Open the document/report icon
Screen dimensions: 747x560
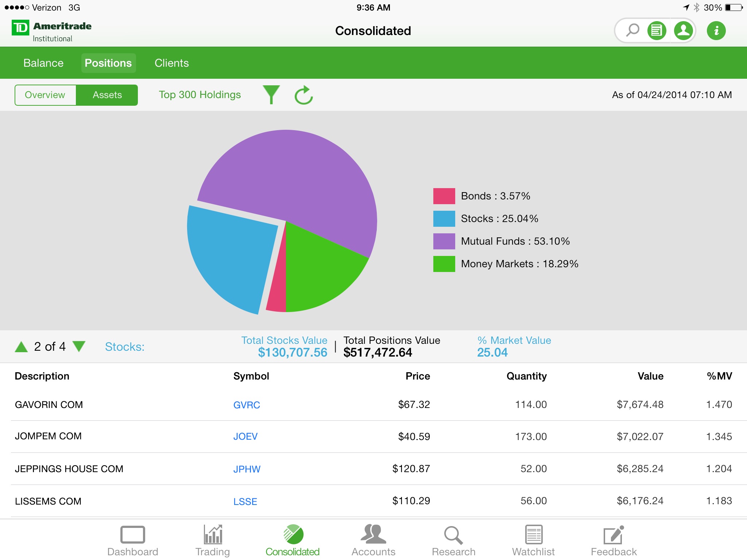(x=657, y=31)
